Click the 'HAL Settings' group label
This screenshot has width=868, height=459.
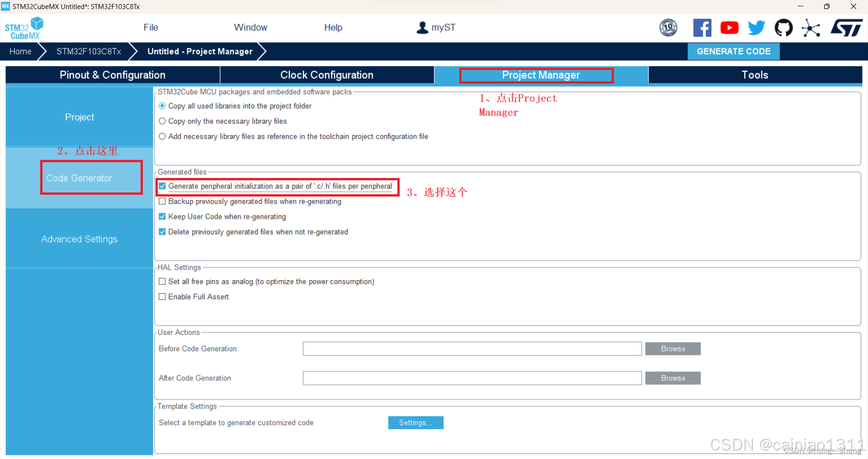pyautogui.click(x=179, y=267)
